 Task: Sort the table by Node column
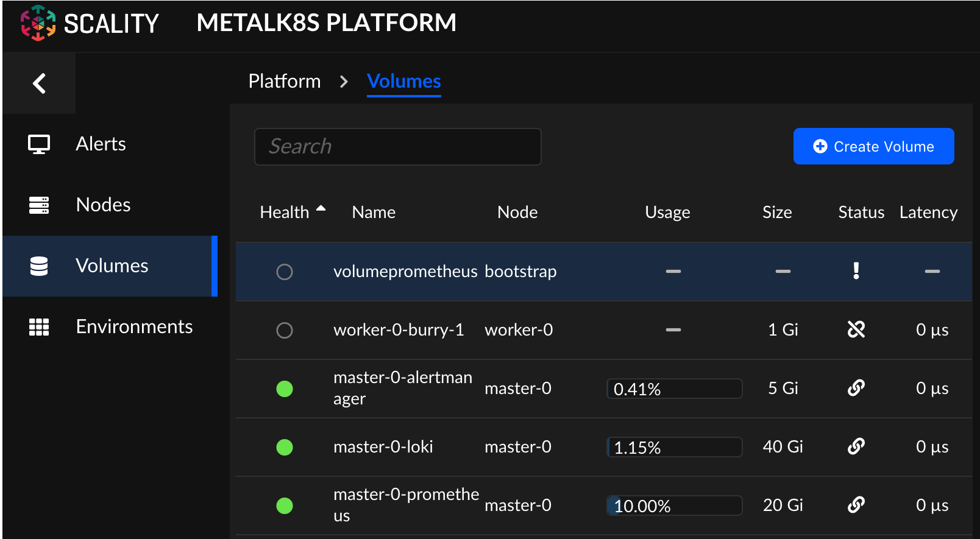pyautogui.click(x=517, y=212)
